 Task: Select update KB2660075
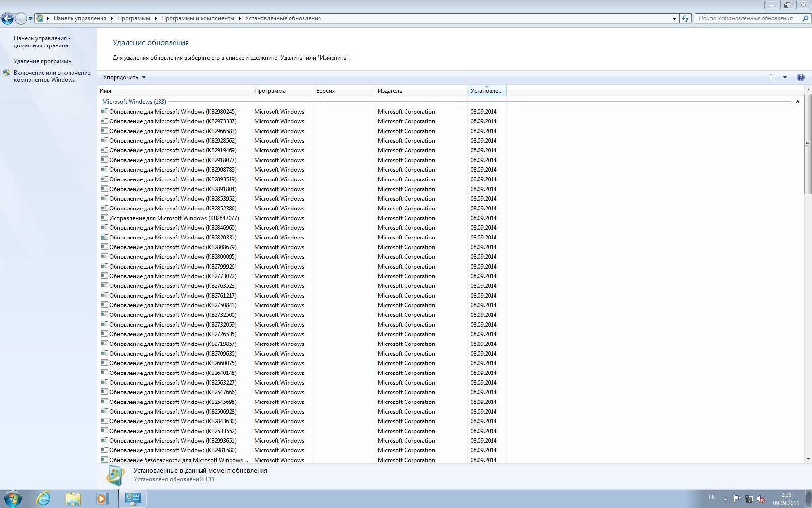[x=302, y=363]
